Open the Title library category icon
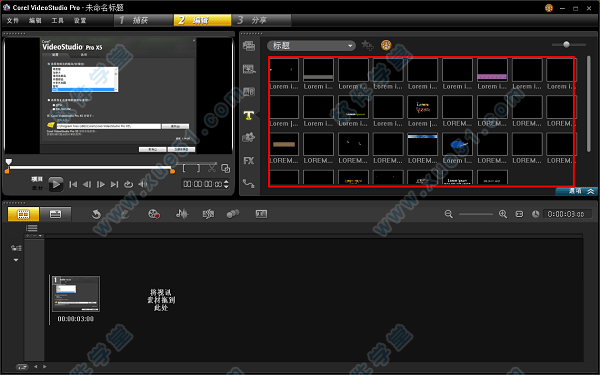The height and width of the screenshot is (375, 600). tap(249, 115)
